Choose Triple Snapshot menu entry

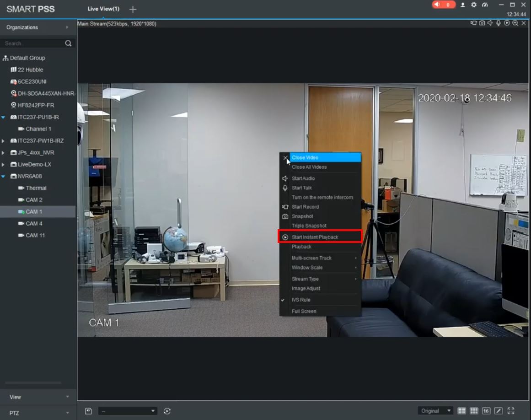tap(320, 226)
